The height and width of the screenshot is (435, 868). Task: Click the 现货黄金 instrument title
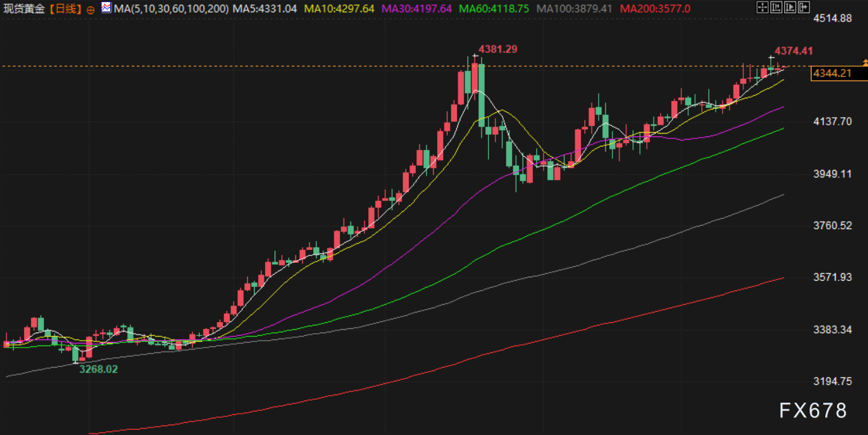[x=25, y=9]
